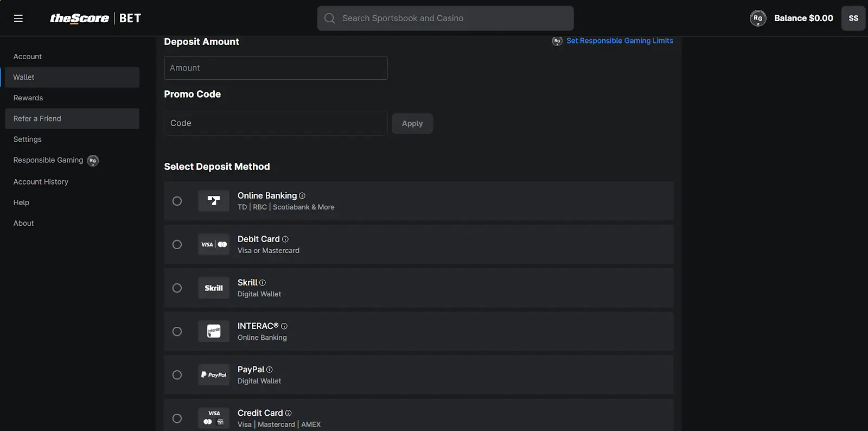Choose Debit Card deposit method radio
Image resolution: width=868 pixels, height=431 pixels.
[177, 244]
